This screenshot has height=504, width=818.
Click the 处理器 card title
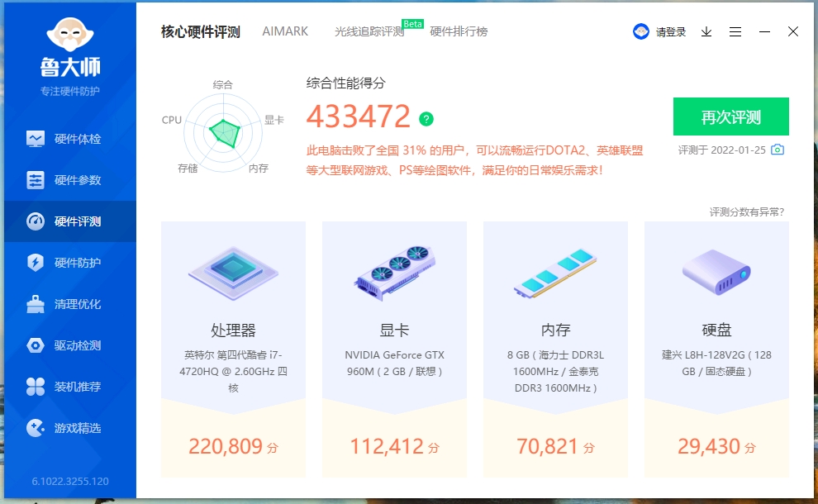coord(233,330)
